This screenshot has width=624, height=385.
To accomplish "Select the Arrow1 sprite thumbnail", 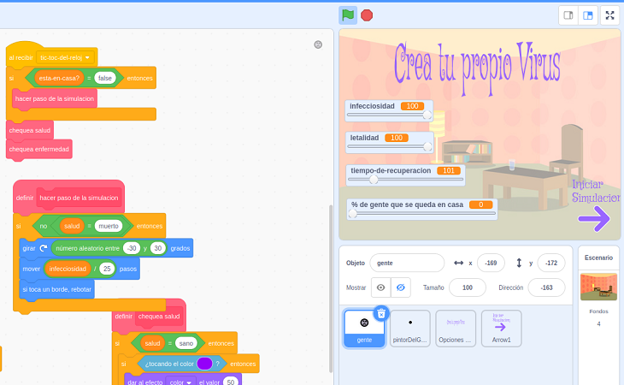I will pyautogui.click(x=501, y=328).
